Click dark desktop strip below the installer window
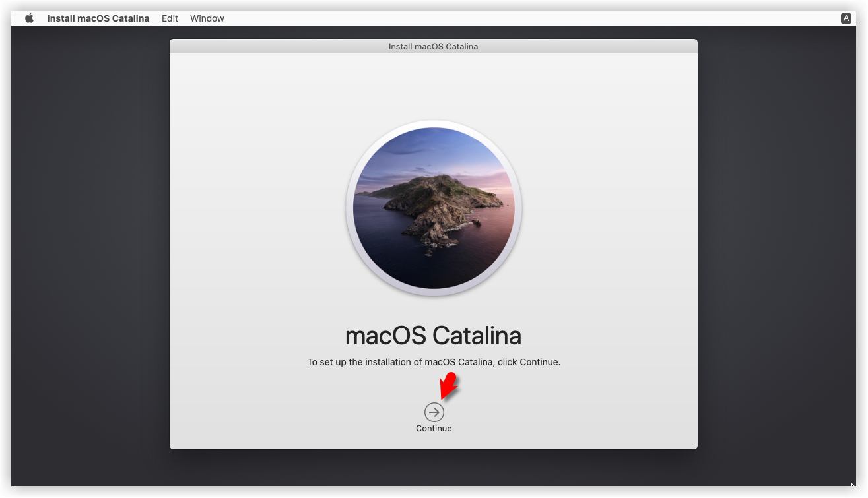Image resolution: width=868 pixels, height=498 pixels. 434,468
